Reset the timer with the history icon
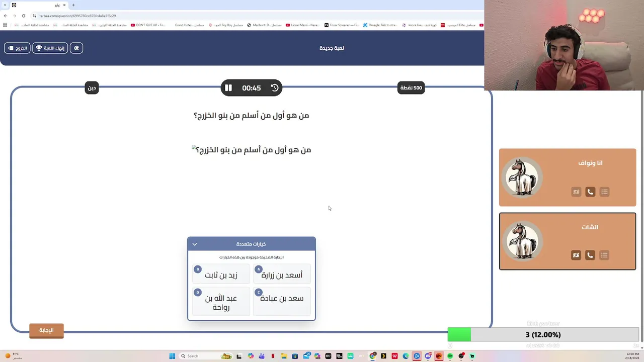Screen dimensions: 644x362 tap(275, 88)
